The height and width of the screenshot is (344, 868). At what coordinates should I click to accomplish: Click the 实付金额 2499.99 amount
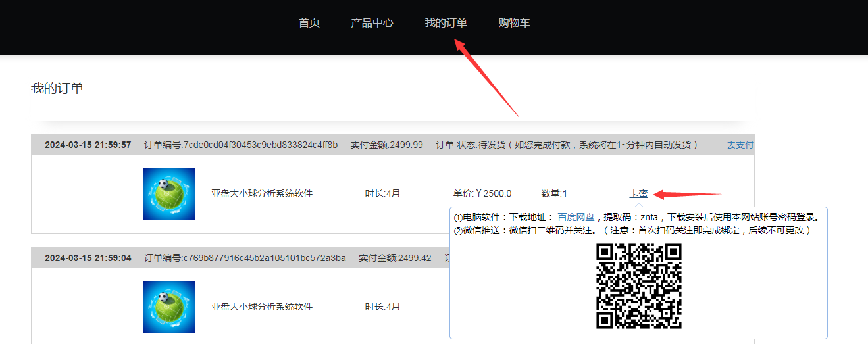pos(386,145)
